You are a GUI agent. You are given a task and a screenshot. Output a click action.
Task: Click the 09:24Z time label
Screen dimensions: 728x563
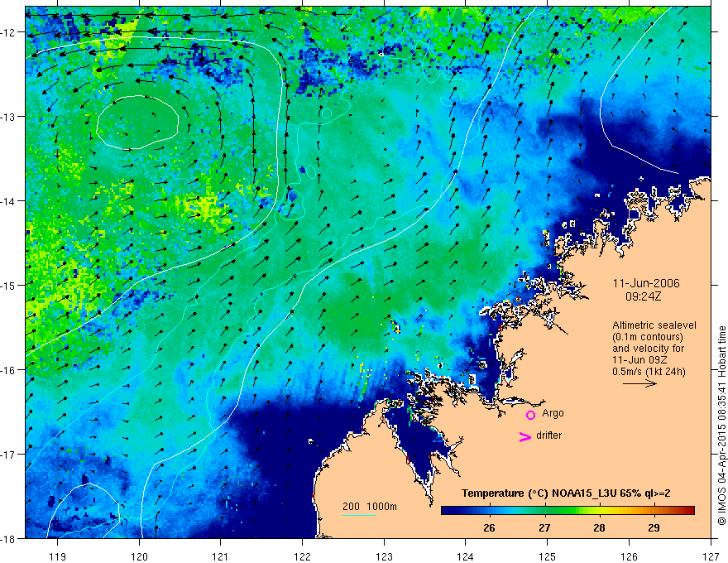(643, 296)
